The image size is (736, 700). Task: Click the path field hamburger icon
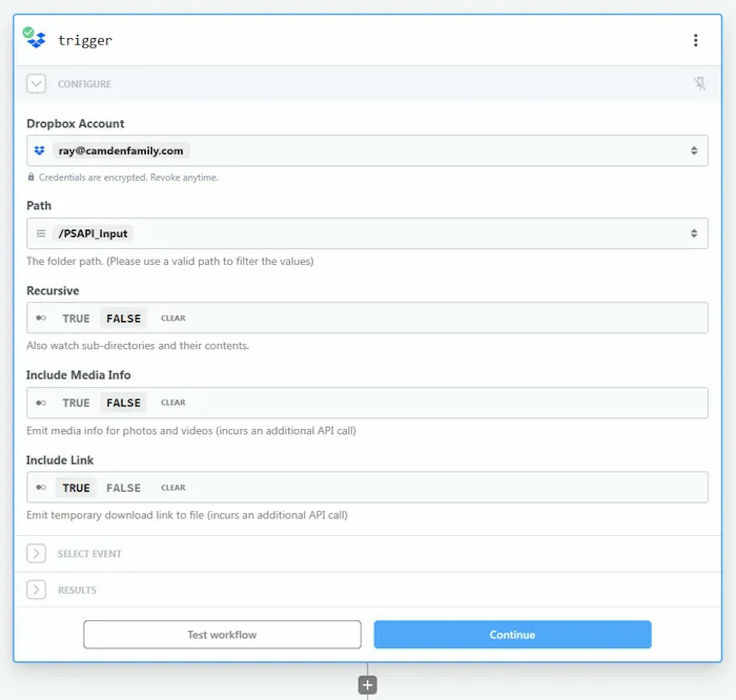tap(42, 233)
